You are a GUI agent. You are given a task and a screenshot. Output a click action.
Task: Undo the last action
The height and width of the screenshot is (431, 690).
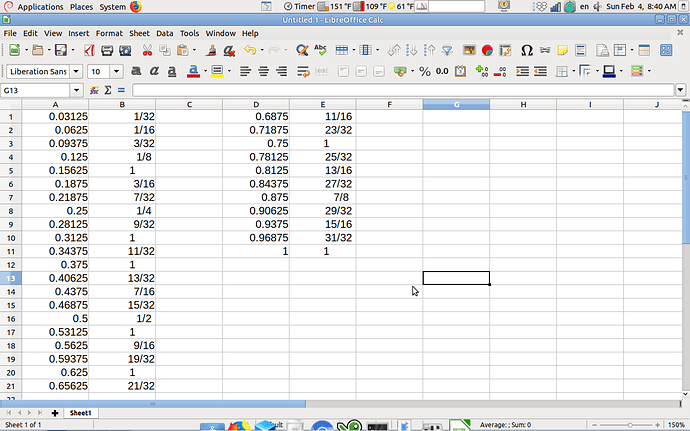coord(250,50)
